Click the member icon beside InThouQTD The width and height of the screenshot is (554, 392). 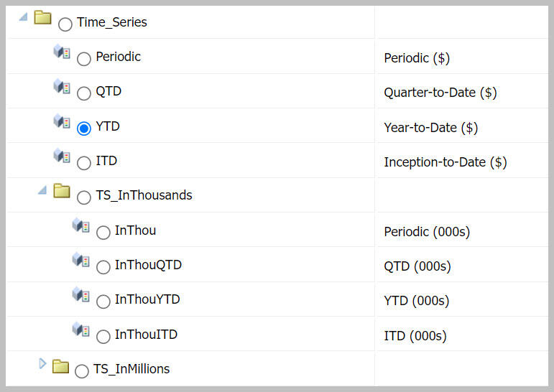tap(80, 260)
